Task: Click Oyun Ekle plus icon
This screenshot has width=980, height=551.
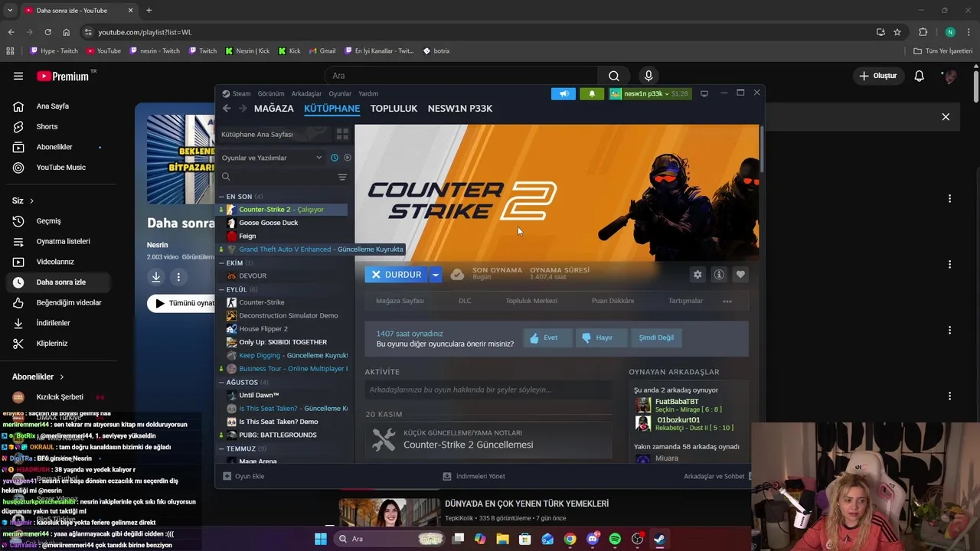Action: [x=227, y=476]
